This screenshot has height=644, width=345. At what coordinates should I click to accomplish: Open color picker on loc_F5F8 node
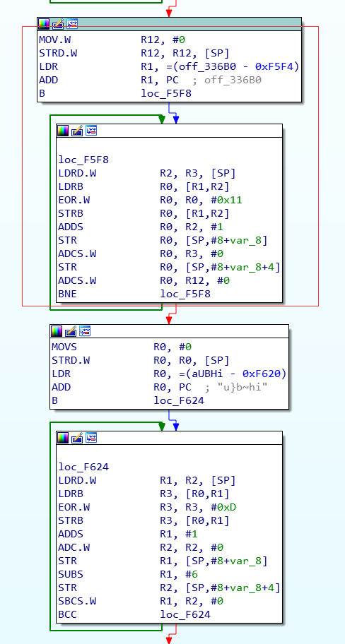[63, 131]
